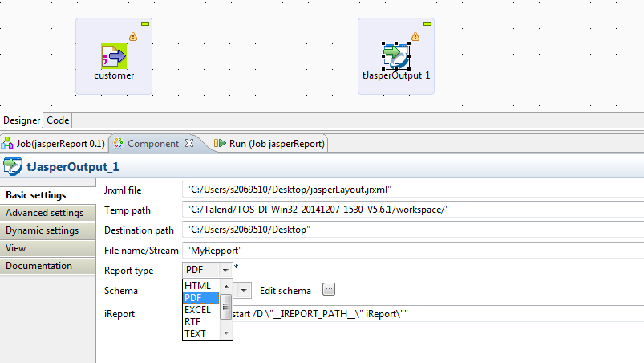Choose RTF in report type list
The height and width of the screenshot is (363, 644).
(x=201, y=321)
